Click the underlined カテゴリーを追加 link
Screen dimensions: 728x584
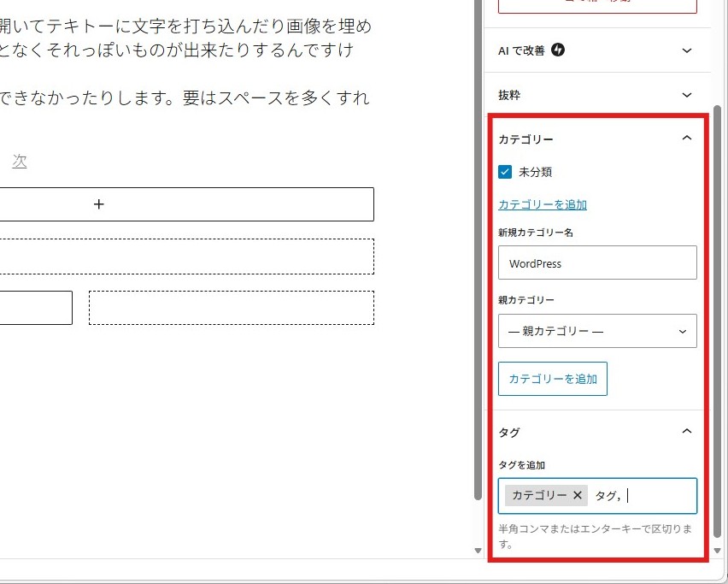pos(543,204)
